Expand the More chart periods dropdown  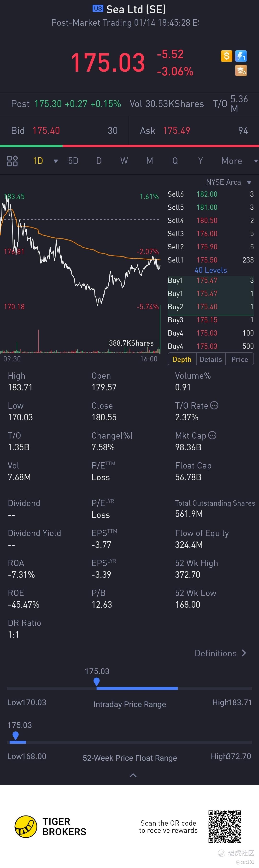point(256,161)
